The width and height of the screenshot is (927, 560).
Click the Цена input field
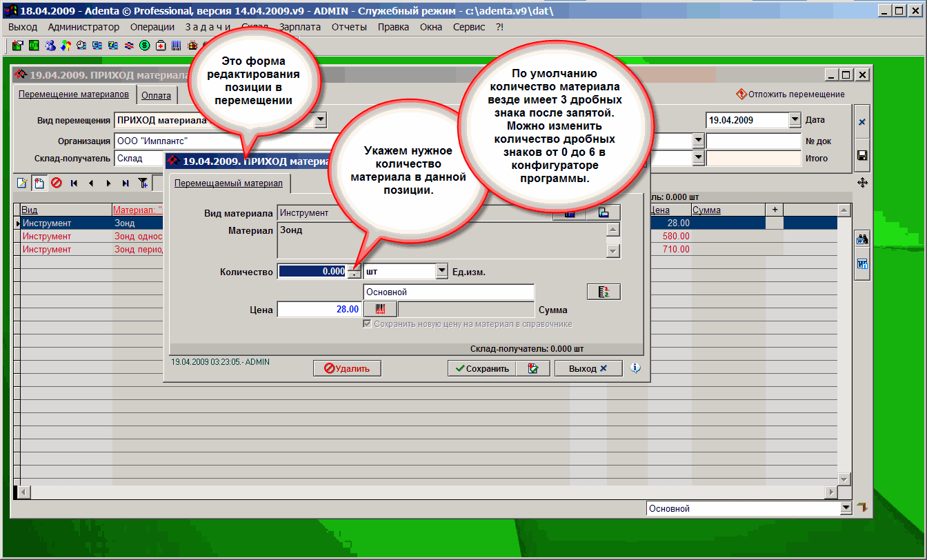point(319,310)
